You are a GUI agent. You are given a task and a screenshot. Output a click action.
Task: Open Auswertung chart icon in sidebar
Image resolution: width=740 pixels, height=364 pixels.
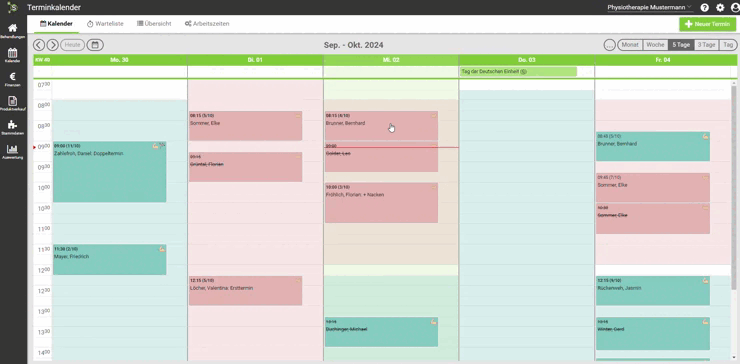[x=13, y=152]
